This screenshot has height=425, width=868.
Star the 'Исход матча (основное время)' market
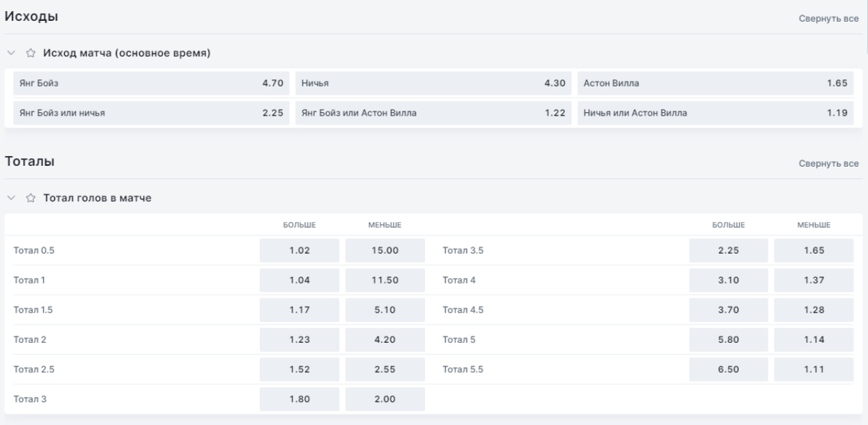(31, 53)
